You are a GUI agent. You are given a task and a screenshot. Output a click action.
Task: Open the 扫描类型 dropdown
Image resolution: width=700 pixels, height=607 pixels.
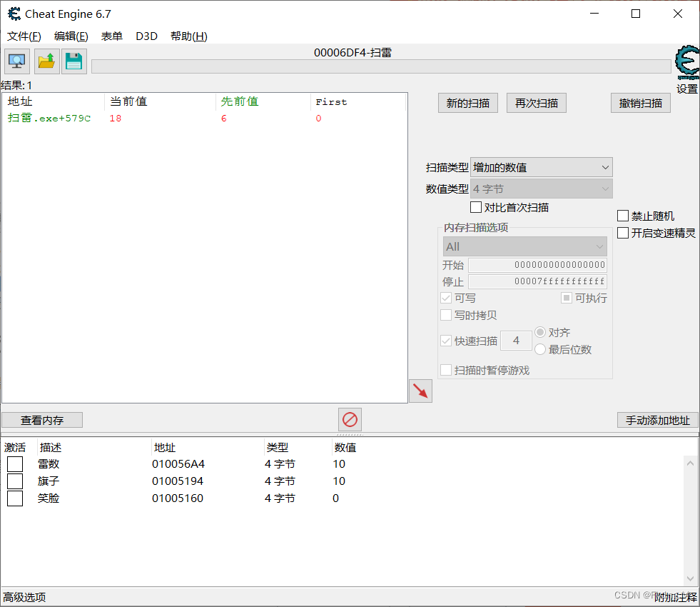click(541, 166)
